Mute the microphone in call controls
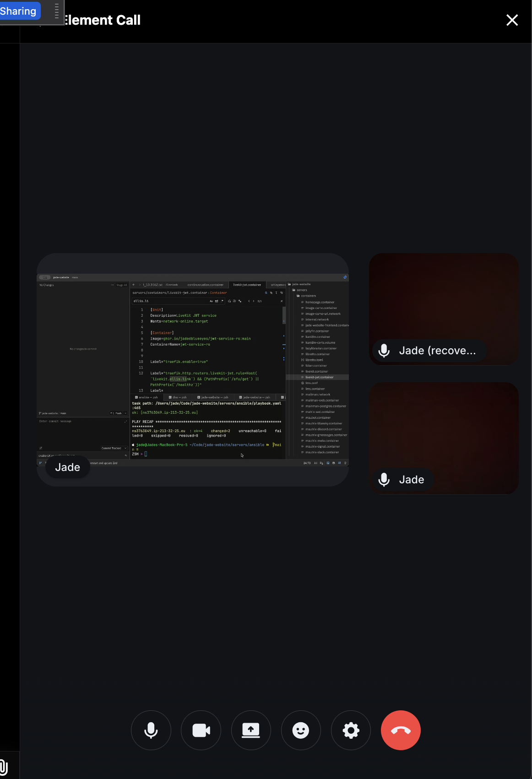 click(151, 730)
